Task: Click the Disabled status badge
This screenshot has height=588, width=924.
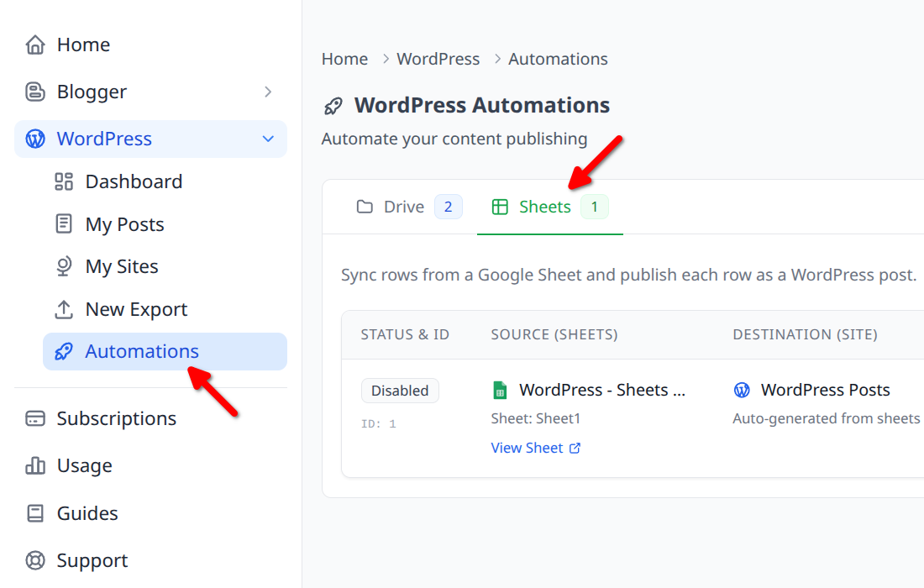Action: [x=400, y=390]
